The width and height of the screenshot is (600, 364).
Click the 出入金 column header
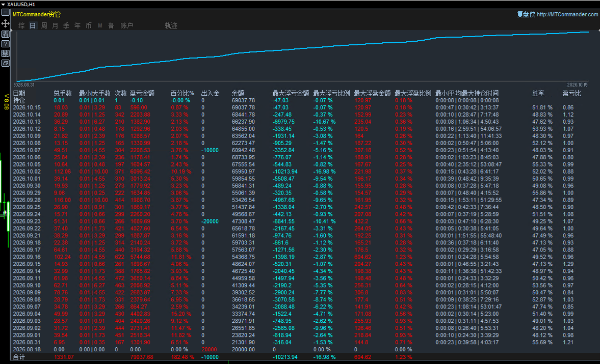pyautogui.click(x=210, y=93)
